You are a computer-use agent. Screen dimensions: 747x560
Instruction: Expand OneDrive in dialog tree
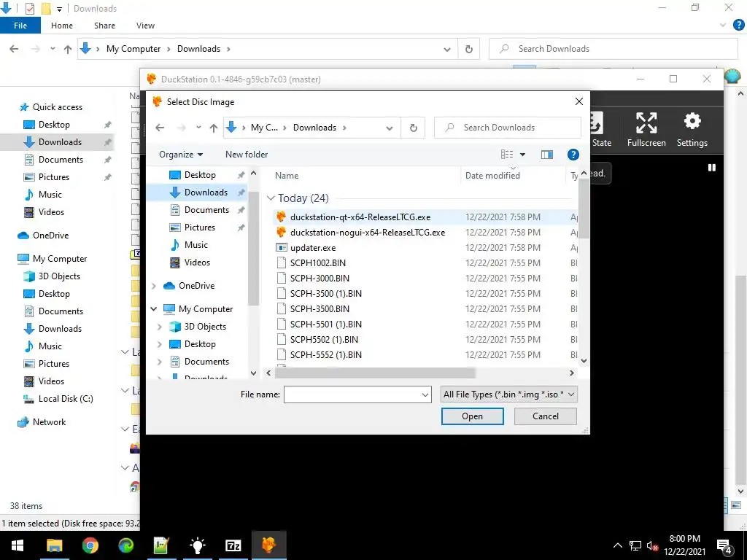154,286
